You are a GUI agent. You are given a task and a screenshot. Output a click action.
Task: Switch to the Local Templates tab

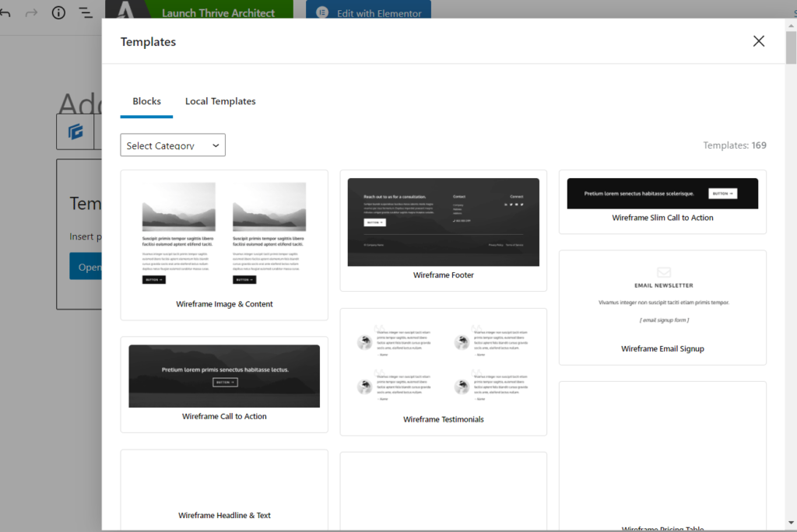[x=220, y=101]
